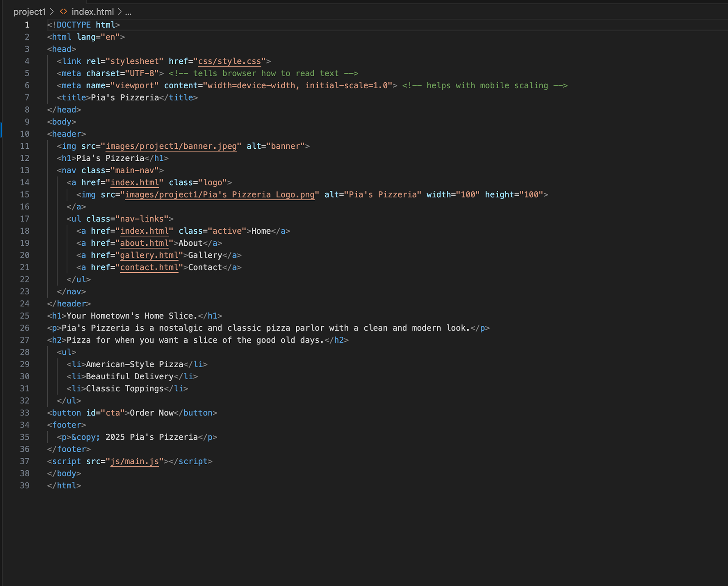Screen dimensions: 728x586
Task: Open the images/project1/banner.jpeg path link
Action: 171,146
